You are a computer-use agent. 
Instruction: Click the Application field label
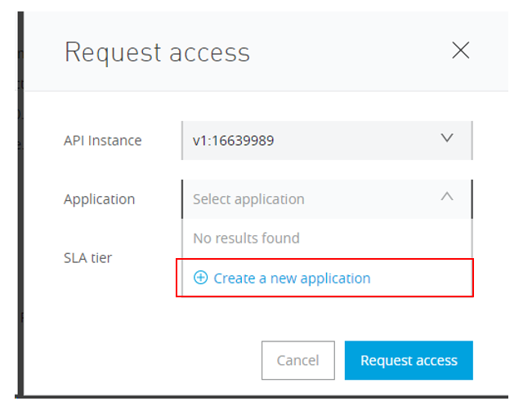click(99, 199)
